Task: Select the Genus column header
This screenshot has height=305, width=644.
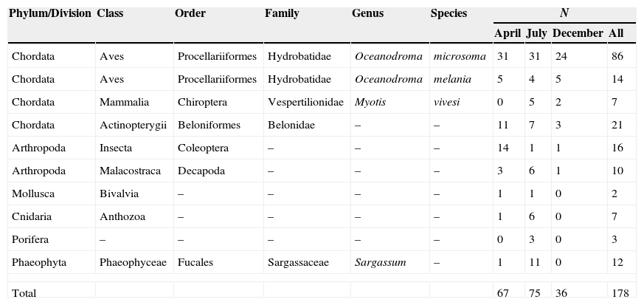Action: pyautogui.click(x=367, y=13)
